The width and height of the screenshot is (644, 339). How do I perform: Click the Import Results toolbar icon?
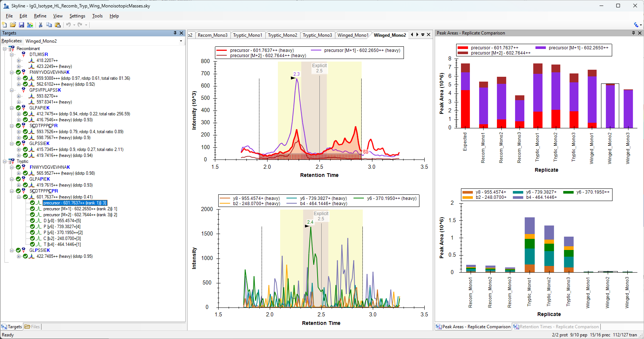[x=30, y=25]
